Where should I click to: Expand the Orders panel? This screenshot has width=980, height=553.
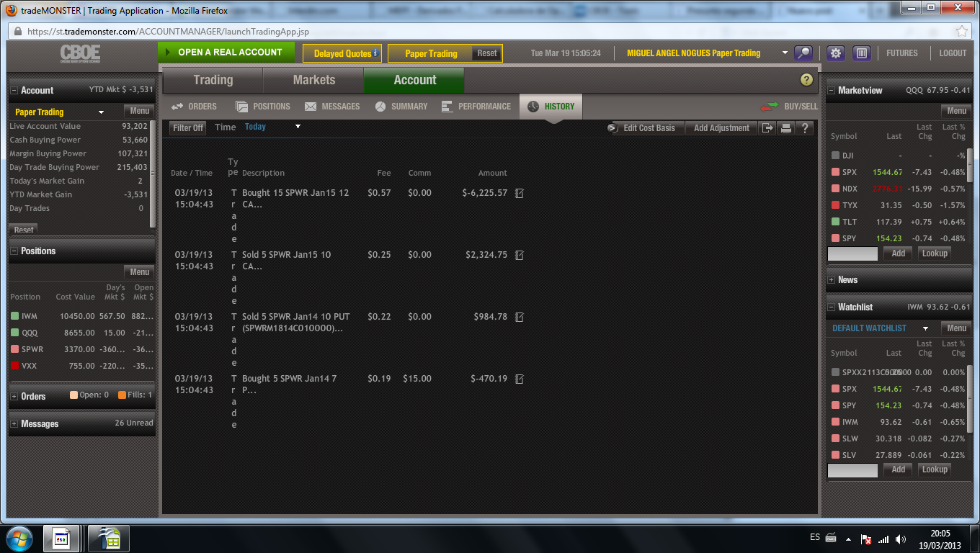(14, 397)
